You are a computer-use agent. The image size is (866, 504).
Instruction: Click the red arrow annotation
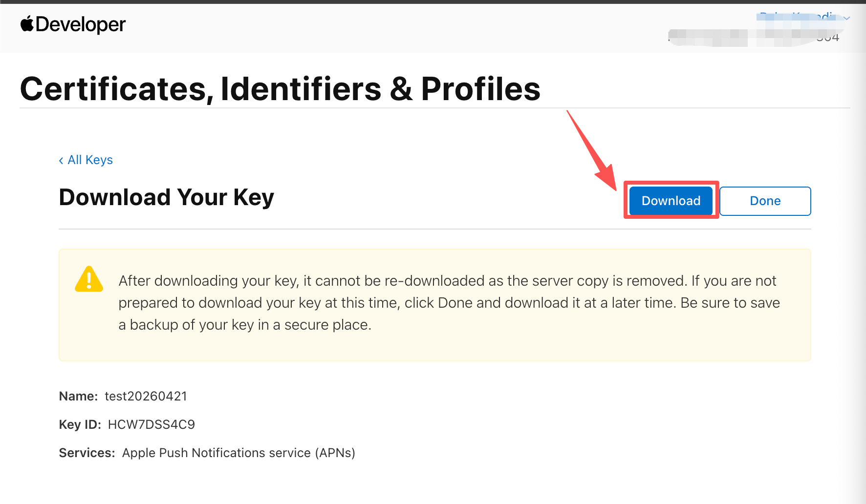[592, 151]
